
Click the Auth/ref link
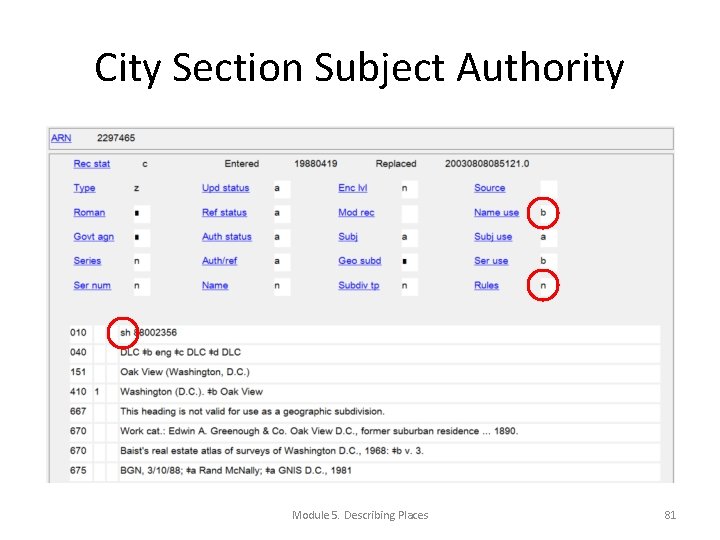219,261
